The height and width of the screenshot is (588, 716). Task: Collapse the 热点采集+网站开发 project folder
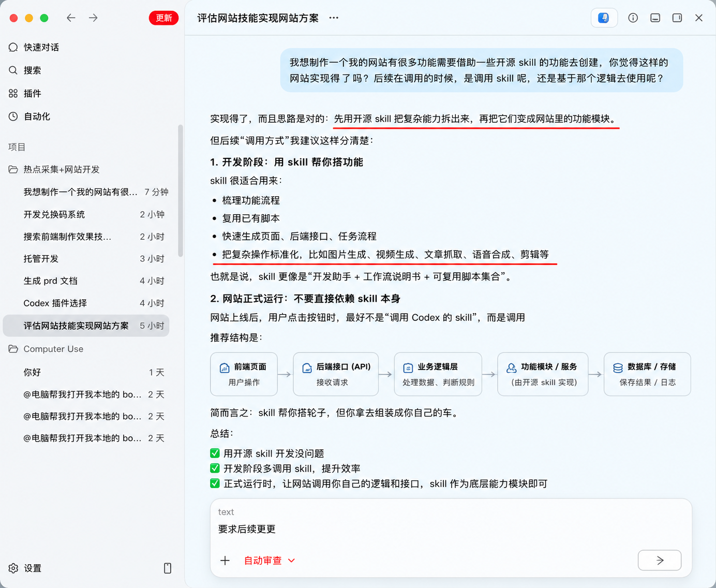click(x=13, y=169)
